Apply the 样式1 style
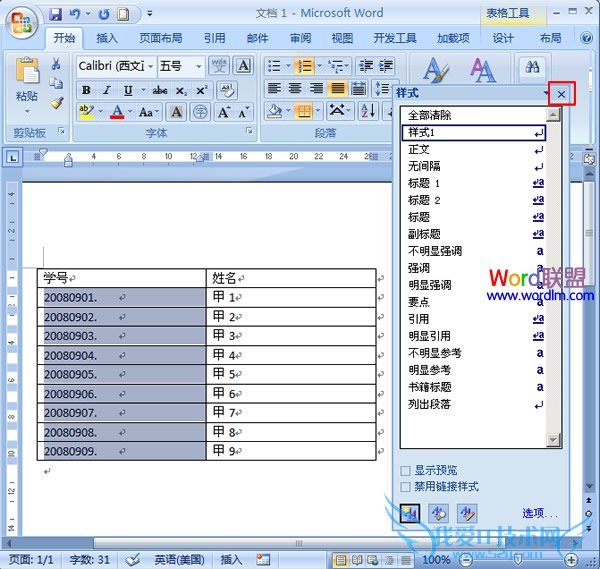 (474, 133)
